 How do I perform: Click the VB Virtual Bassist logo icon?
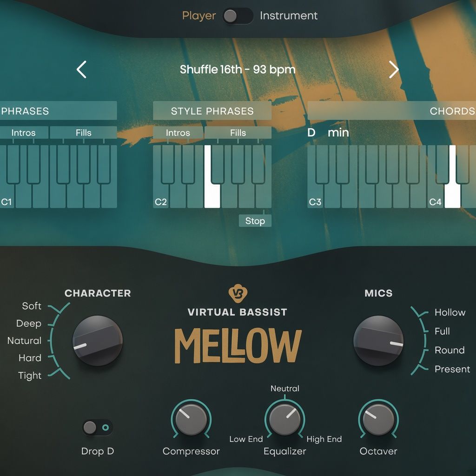click(x=238, y=293)
